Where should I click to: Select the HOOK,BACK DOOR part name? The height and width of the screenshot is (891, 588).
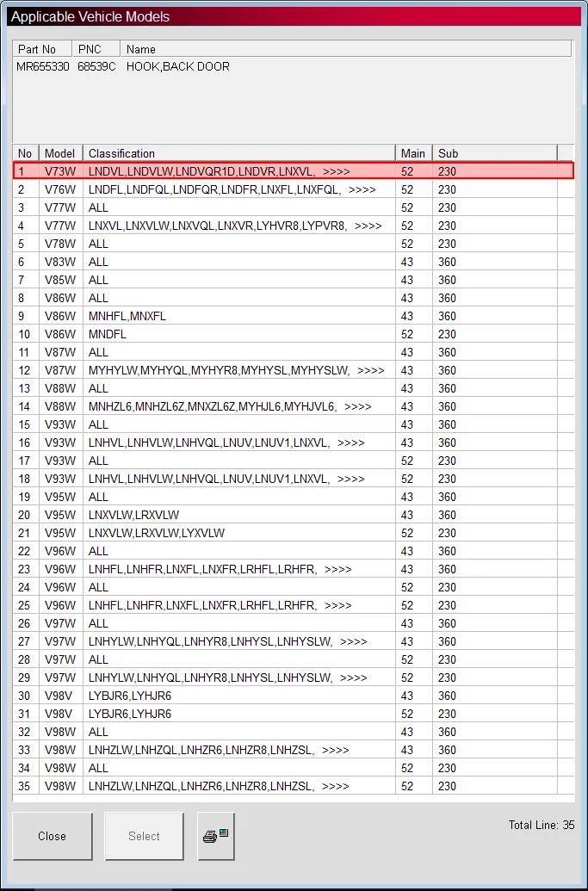point(178,66)
